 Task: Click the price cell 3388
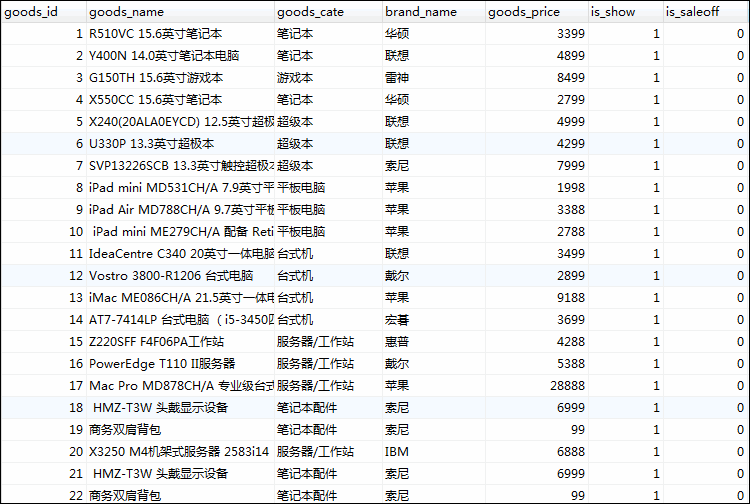point(537,210)
